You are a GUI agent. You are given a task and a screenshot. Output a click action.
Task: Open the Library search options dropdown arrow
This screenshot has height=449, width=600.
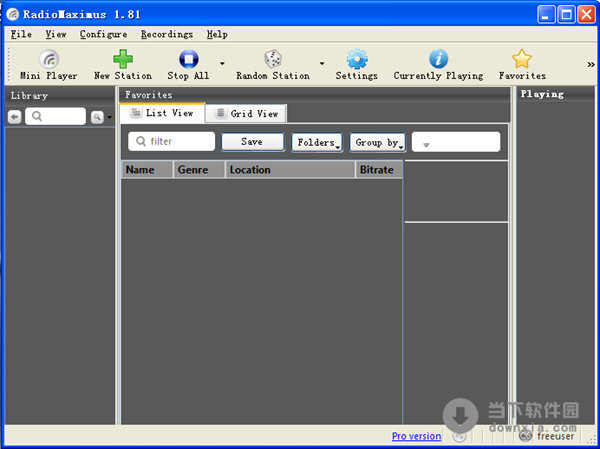point(110,117)
